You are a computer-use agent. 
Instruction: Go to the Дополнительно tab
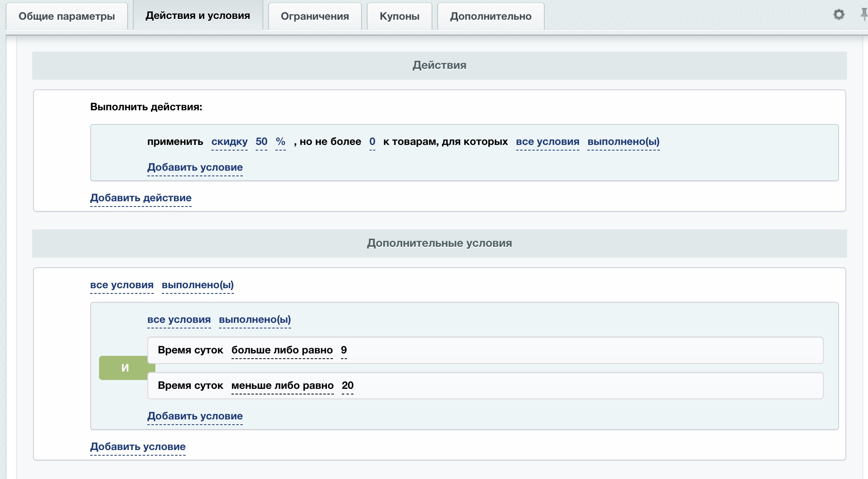pos(490,17)
